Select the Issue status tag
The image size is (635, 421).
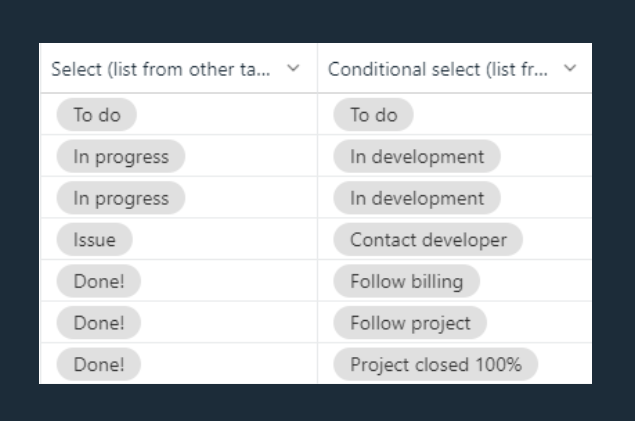click(x=94, y=240)
